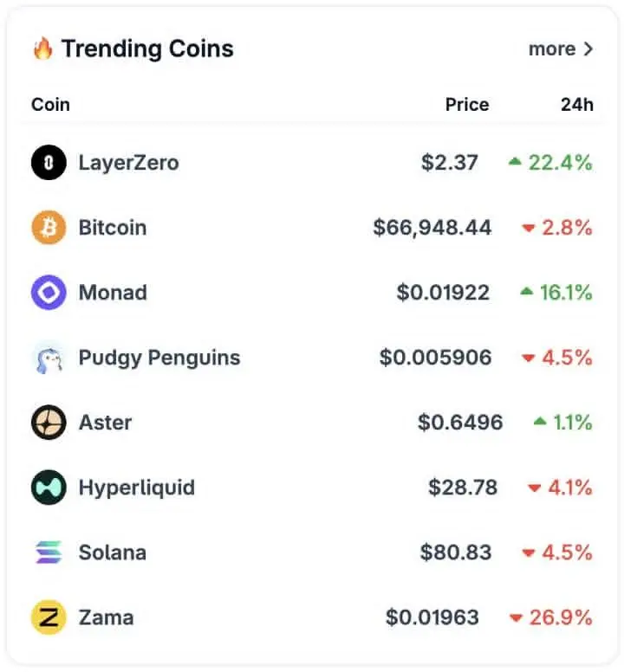Open the Pudgy Penguins name link
This screenshot has width=624, height=672.
click(x=159, y=358)
